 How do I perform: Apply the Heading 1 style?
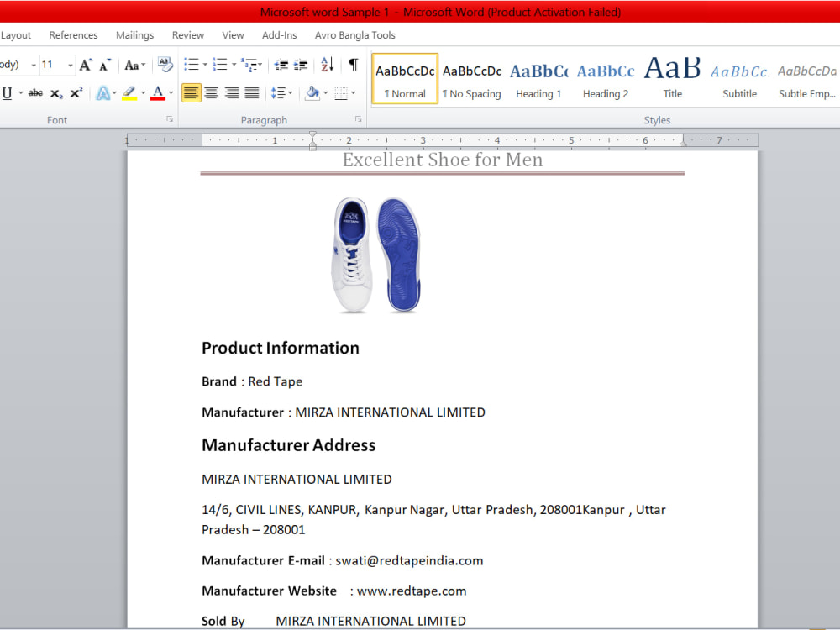coord(539,79)
